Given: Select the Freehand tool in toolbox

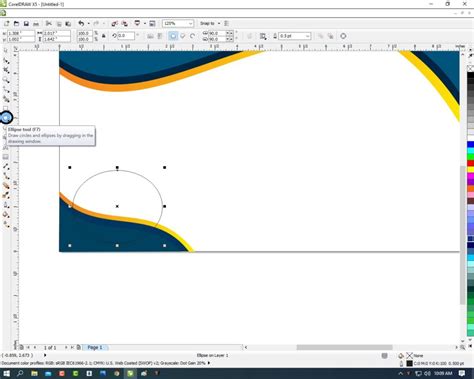Looking at the screenshot, I should pyautogui.click(x=6, y=90).
